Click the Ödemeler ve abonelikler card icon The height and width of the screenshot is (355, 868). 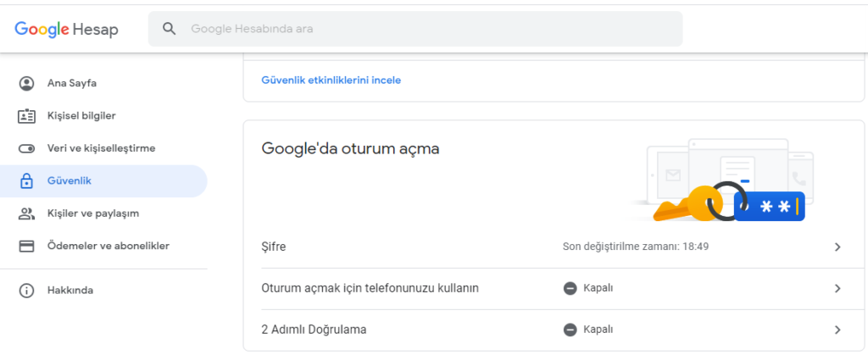pyautogui.click(x=26, y=246)
